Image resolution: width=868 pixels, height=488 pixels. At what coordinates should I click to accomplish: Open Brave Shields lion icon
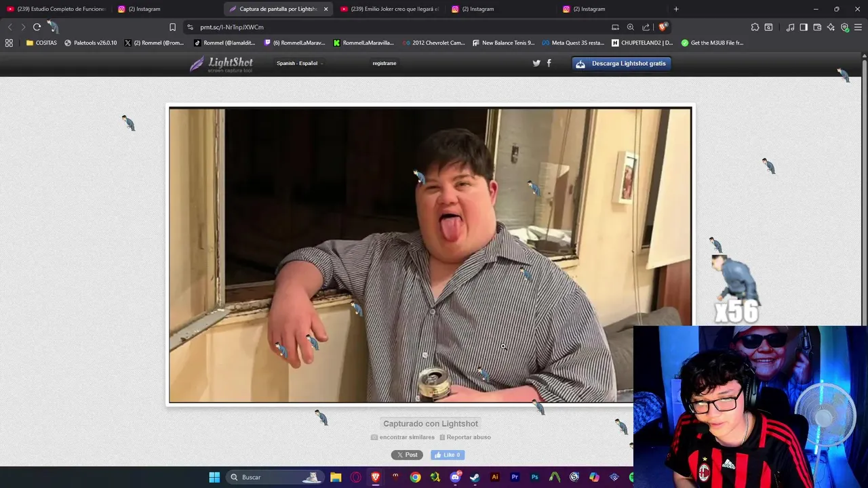tap(663, 27)
